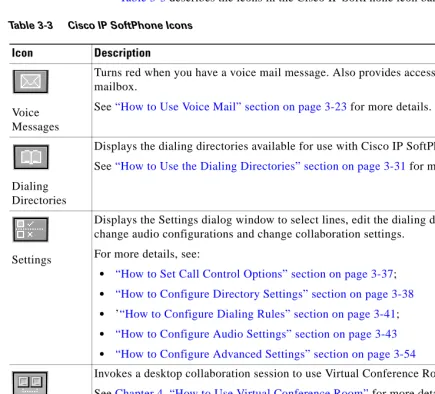Open How to Use the Dialing Directories link

pyautogui.click(x=260, y=166)
